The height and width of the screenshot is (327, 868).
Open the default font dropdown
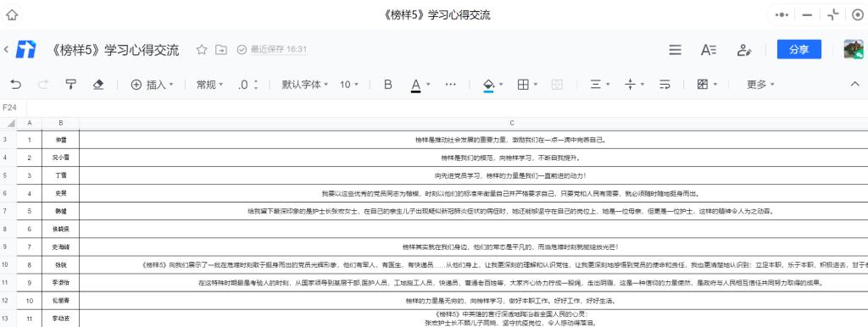pos(305,84)
